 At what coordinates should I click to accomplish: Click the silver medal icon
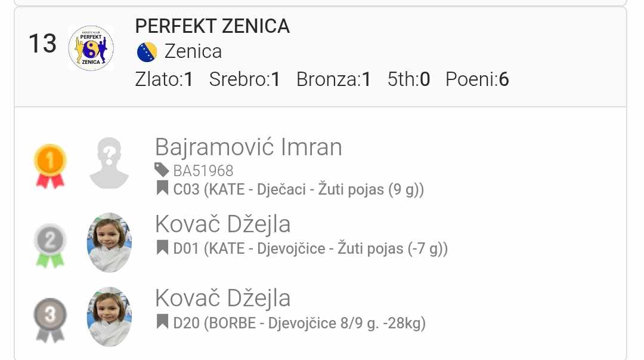51,245
